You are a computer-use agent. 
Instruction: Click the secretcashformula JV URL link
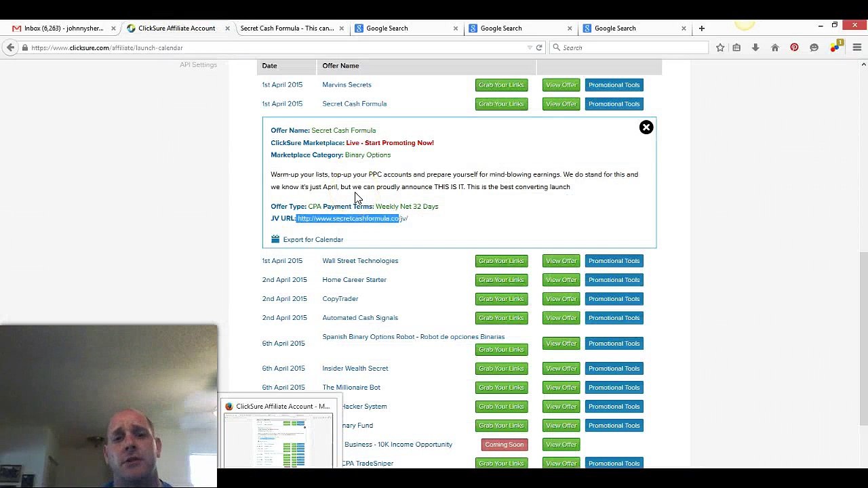coord(352,218)
